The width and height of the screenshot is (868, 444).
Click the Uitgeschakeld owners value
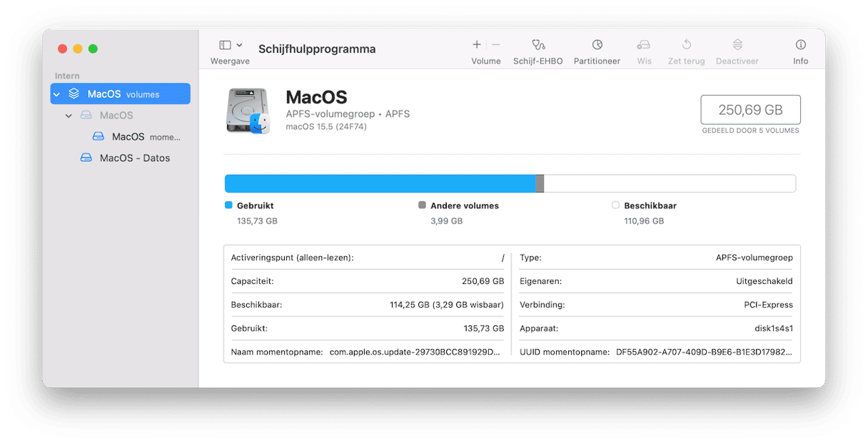coord(764,281)
